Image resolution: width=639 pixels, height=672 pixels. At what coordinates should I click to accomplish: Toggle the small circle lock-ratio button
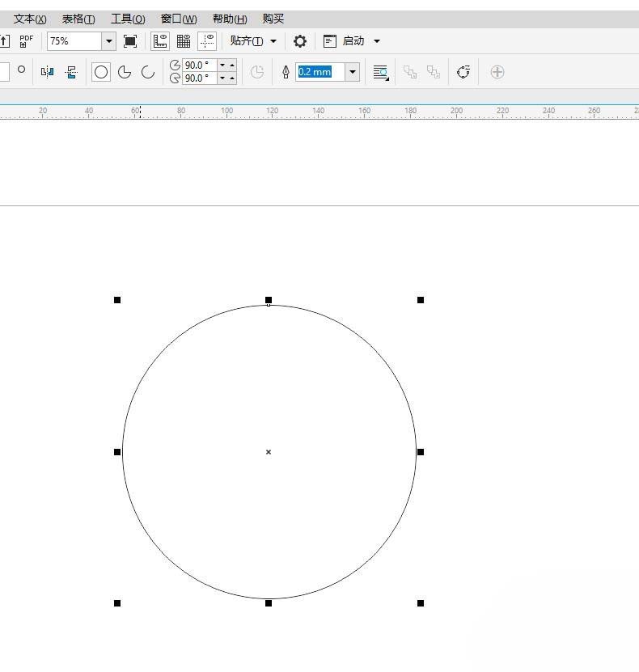point(21,69)
